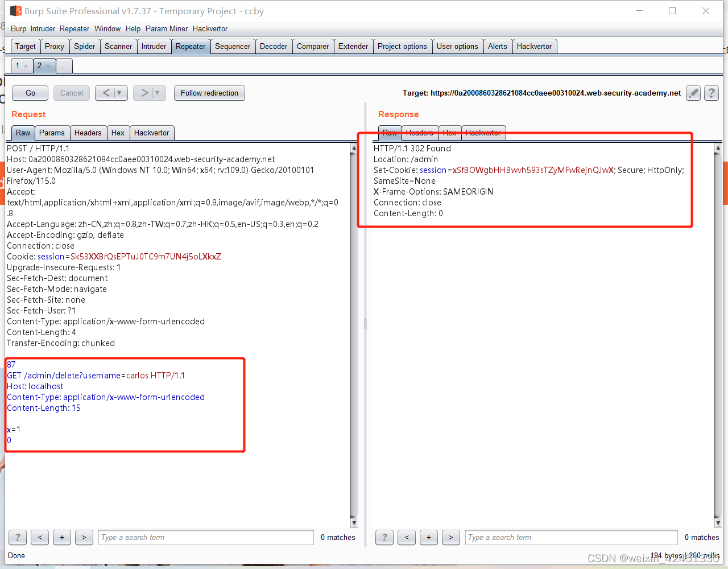Switch to the Hackvertor tool tab

pos(535,47)
